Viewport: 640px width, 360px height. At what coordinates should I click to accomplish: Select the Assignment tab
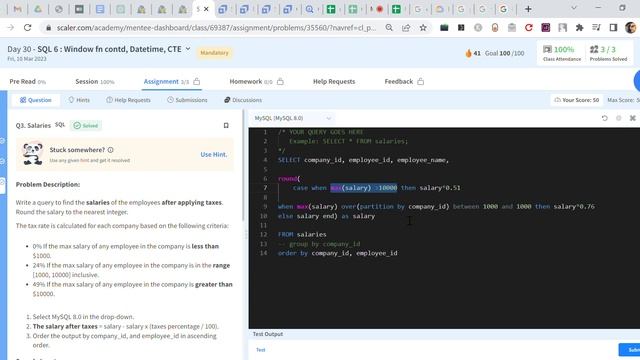[x=171, y=82]
